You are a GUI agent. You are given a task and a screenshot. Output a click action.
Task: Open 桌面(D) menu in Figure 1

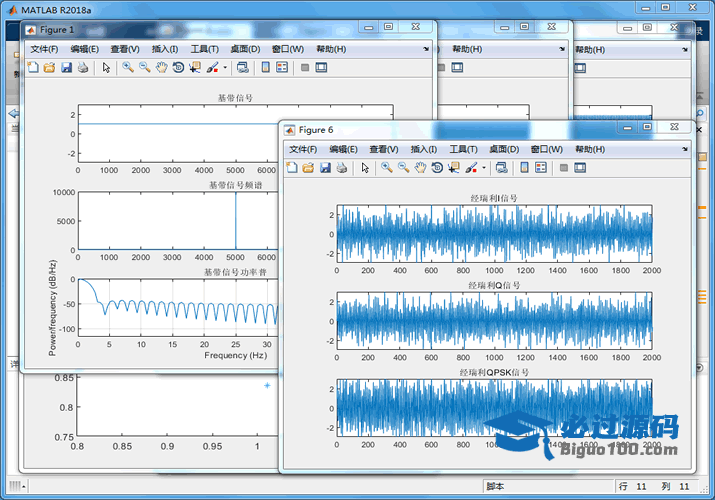click(245, 49)
